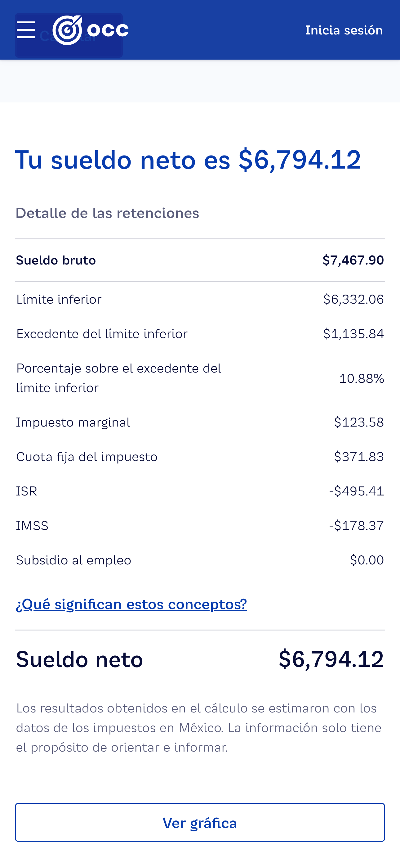Tap the 10.88% percentage value
The image size is (400, 868).
361,378
